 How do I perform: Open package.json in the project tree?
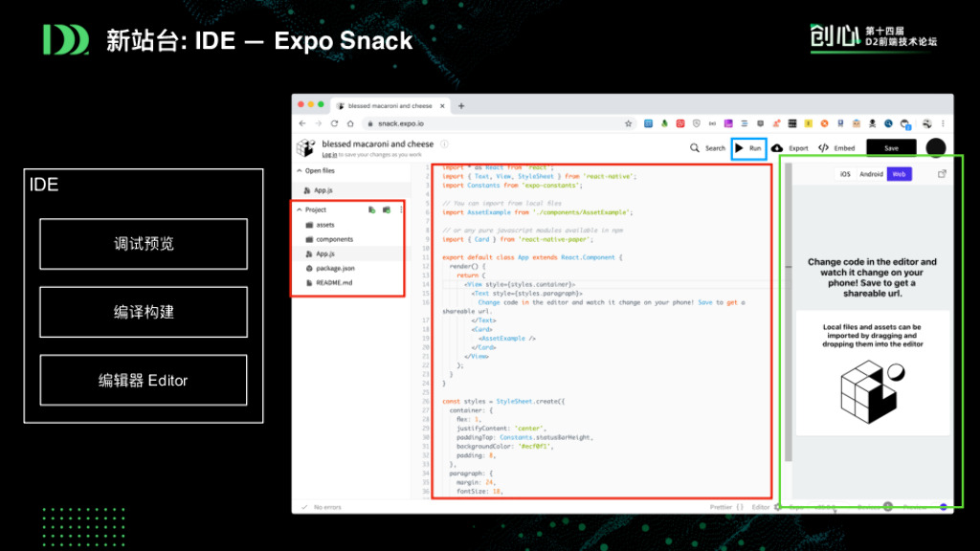point(335,269)
